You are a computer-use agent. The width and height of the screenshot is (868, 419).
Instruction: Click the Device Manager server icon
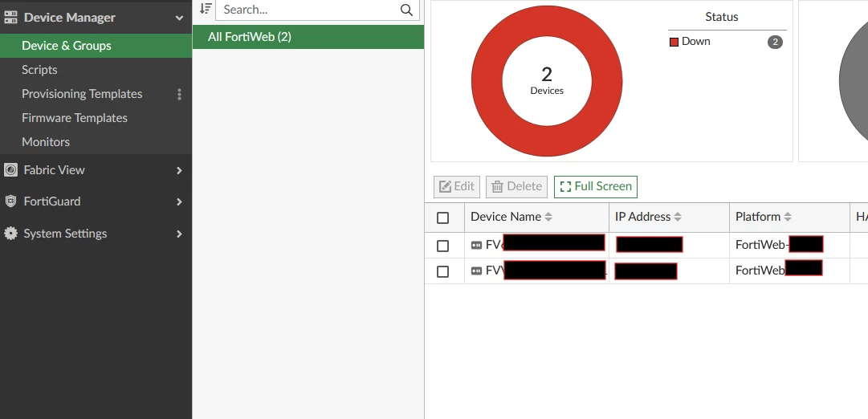tap(10, 18)
